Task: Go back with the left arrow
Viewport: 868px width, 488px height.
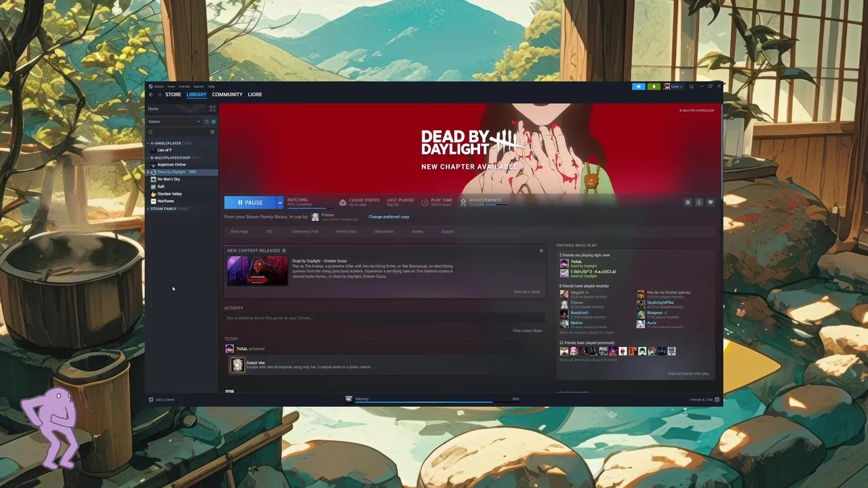Action: (x=151, y=94)
